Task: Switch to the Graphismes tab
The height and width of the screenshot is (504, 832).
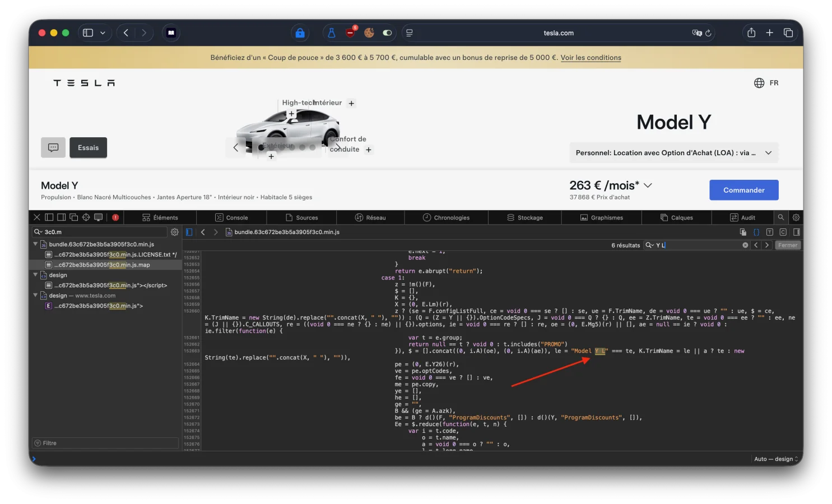Action: [x=602, y=218]
